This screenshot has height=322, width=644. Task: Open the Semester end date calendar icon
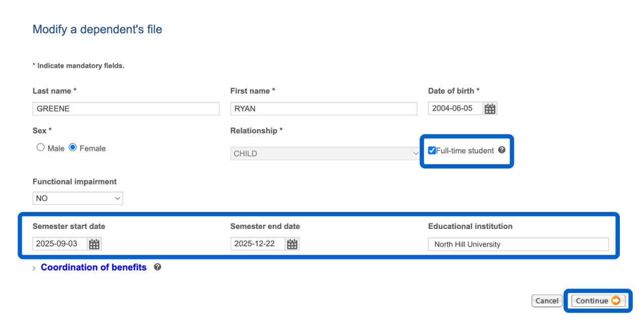click(x=292, y=244)
